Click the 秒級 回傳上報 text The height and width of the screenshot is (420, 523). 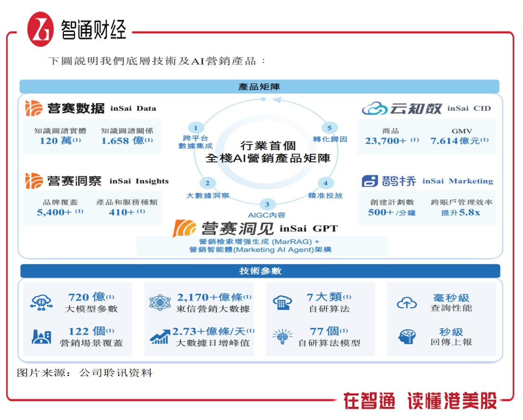(451, 337)
